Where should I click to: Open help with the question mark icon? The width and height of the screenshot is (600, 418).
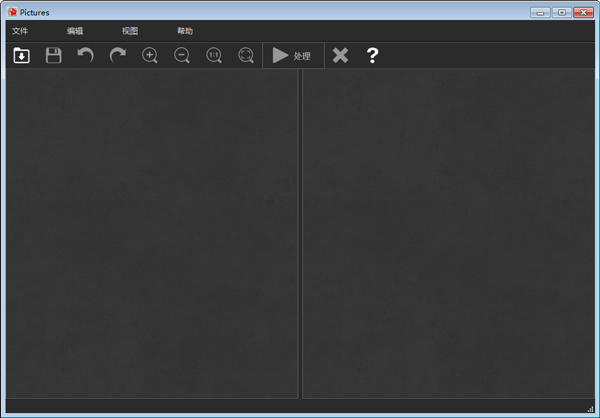pyautogui.click(x=372, y=56)
